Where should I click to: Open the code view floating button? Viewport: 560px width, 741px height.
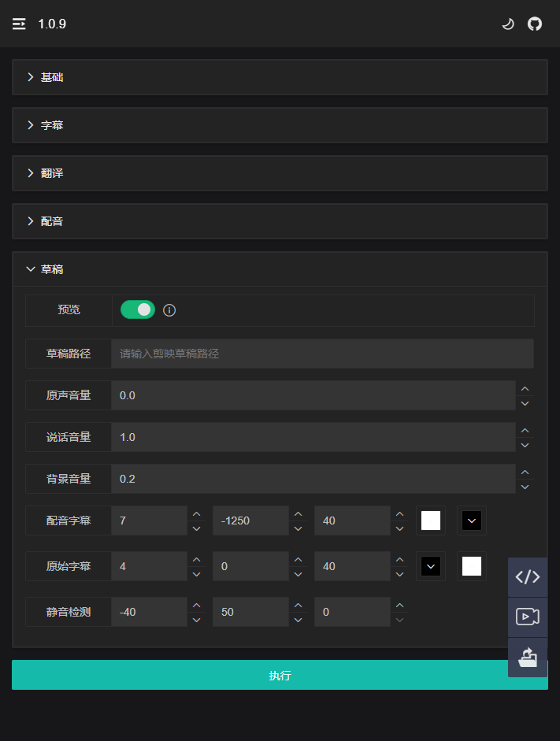tap(528, 576)
